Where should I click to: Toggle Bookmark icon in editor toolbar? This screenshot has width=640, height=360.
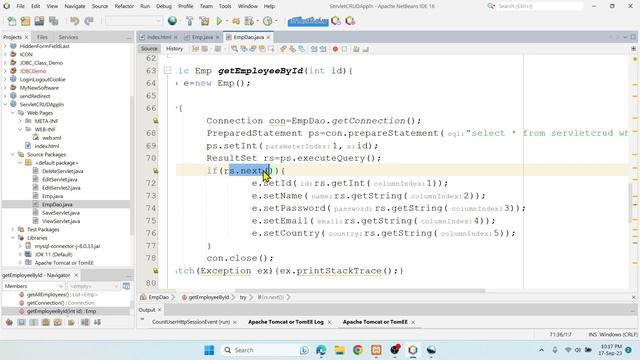(302, 49)
